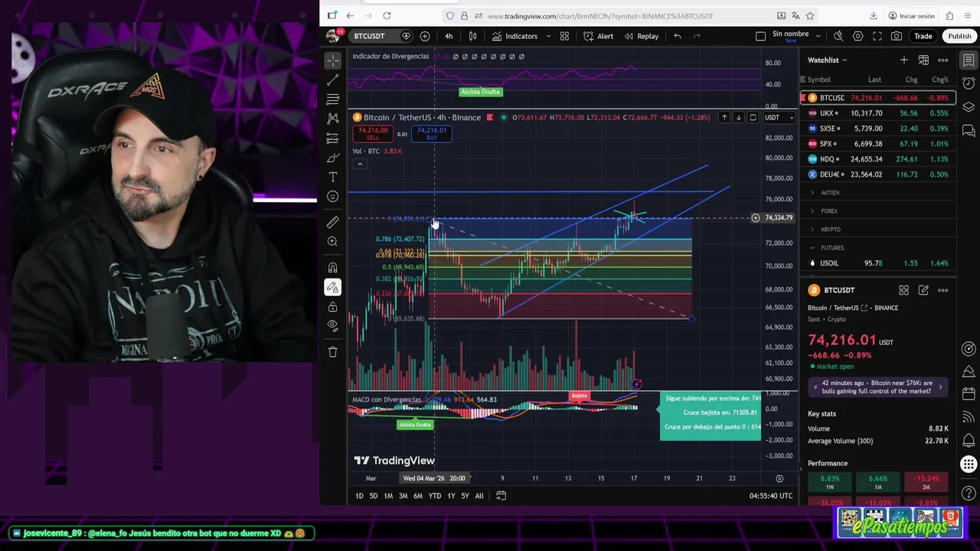The width and height of the screenshot is (980, 551).
Task: Open the layout setup square icon
Action: coord(760,36)
